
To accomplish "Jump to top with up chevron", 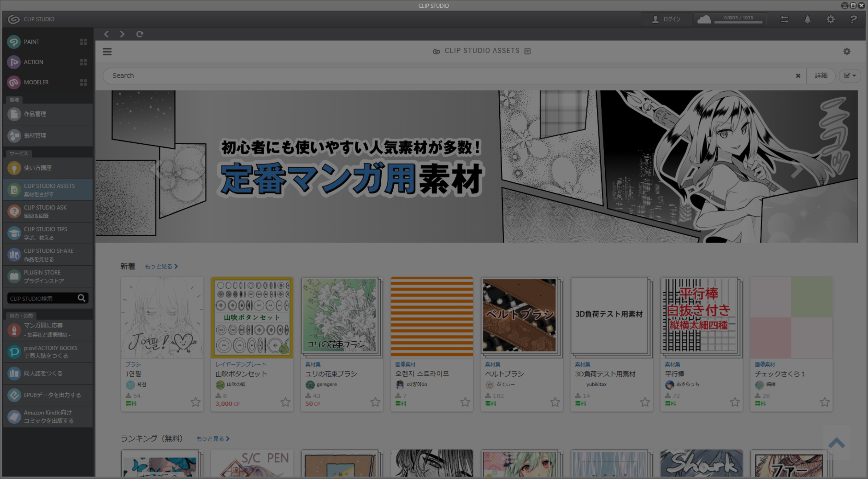I will [837, 442].
